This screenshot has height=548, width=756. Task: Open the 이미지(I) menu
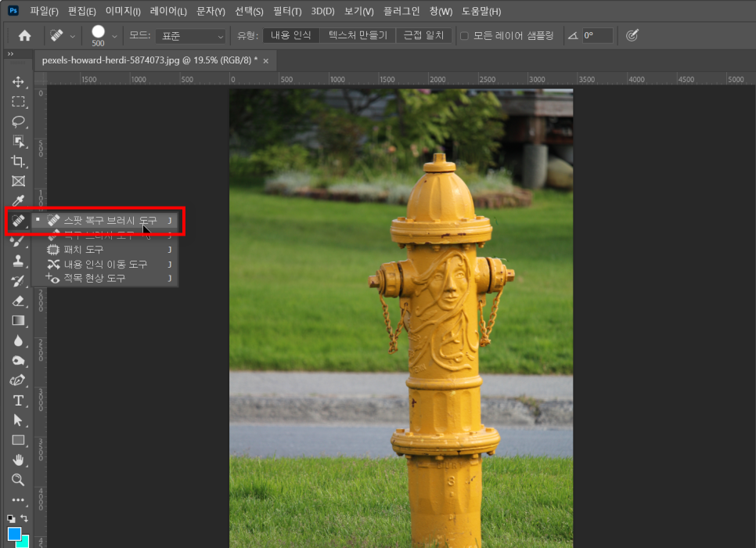(123, 11)
